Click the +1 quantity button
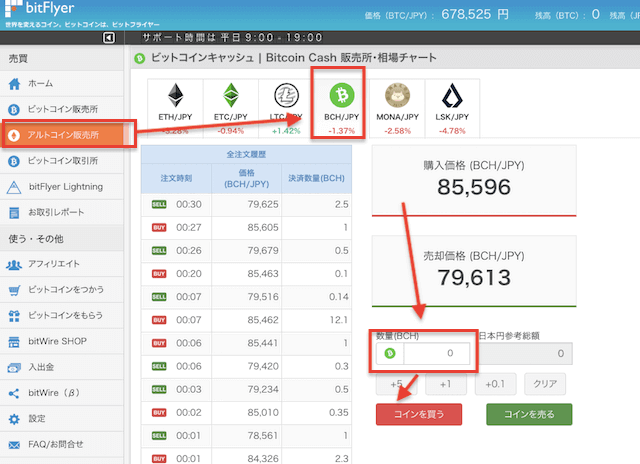Image resolution: width=640 pixels, height=464 pixels. coord(446,384)
